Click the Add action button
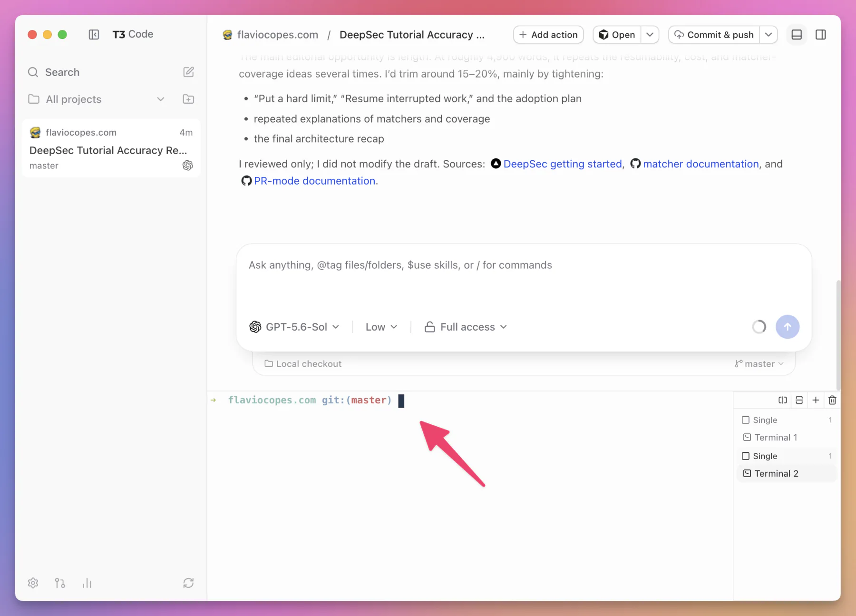Screen dimensions: 856x616 click(548, 35)
